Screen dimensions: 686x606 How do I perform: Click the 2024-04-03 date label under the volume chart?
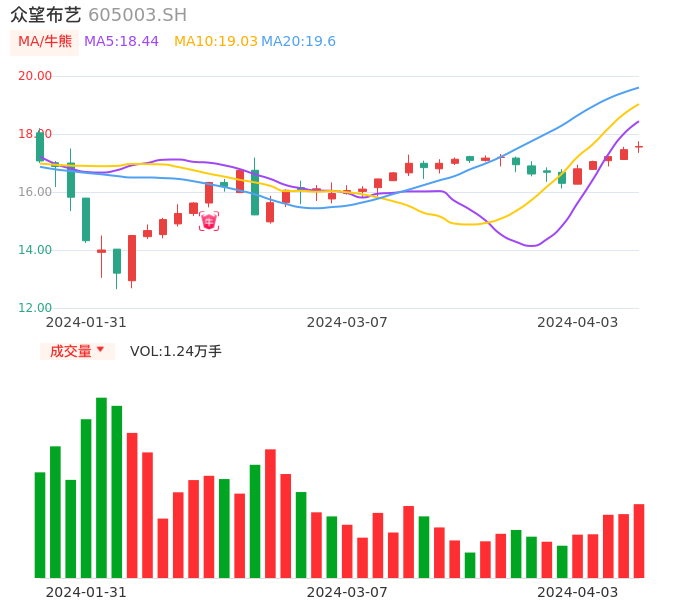(x=577, y=591)
